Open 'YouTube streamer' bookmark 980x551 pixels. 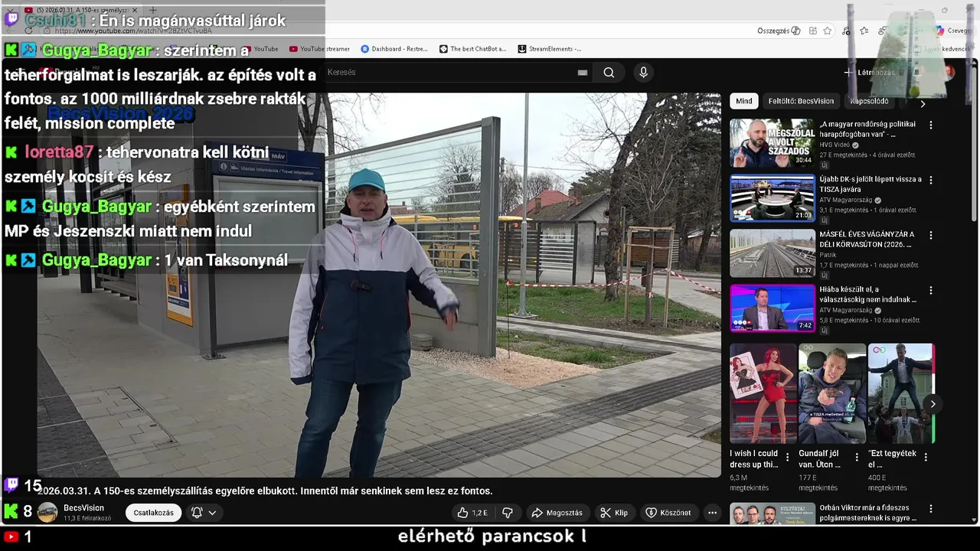[319, 49]
